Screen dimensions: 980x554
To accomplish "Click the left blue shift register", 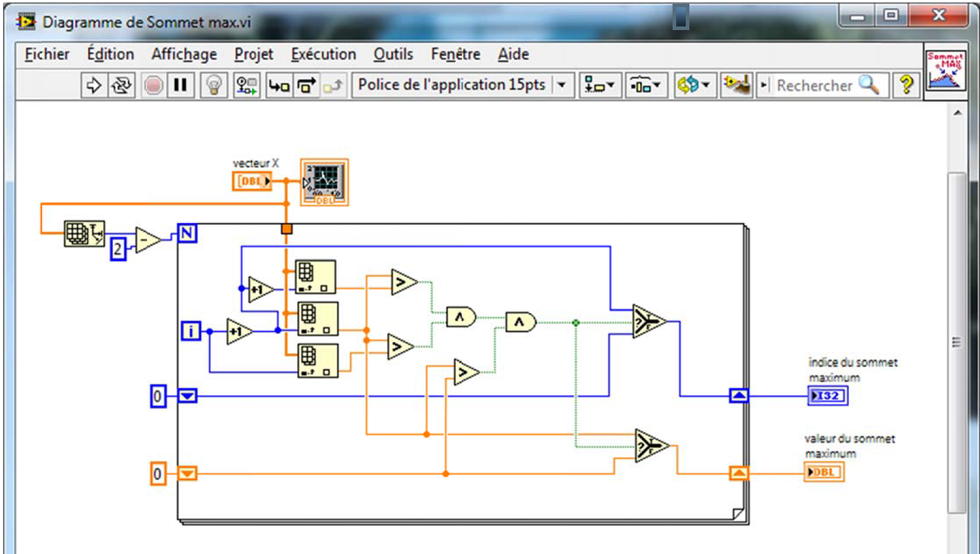I will coord(187,396).
